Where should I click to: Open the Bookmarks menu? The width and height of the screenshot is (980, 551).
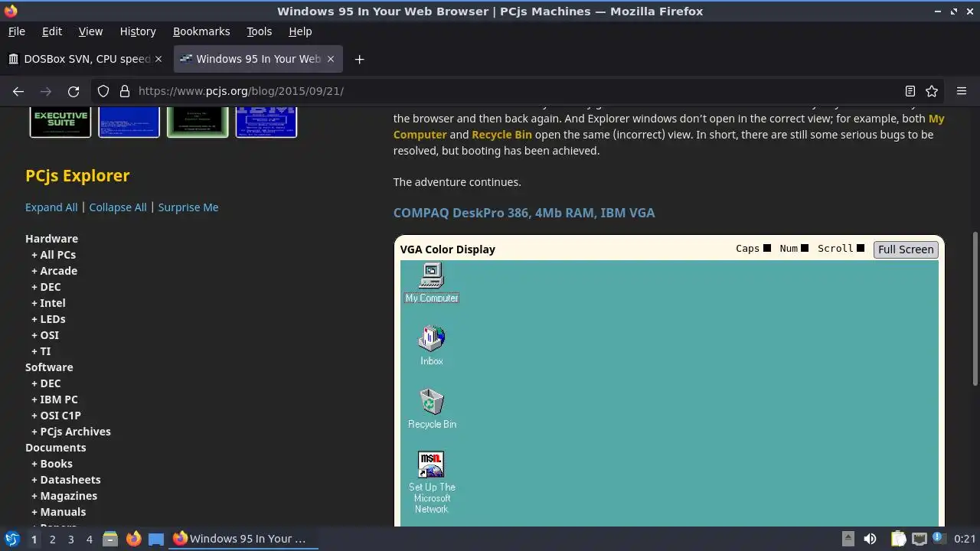click(201, 31)
